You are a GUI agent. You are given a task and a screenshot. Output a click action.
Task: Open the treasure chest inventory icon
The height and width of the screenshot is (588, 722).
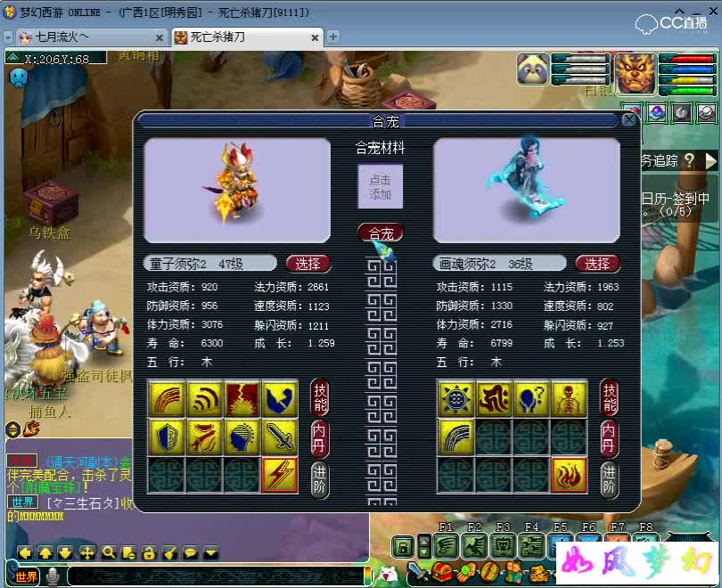(x=442, y=573)
